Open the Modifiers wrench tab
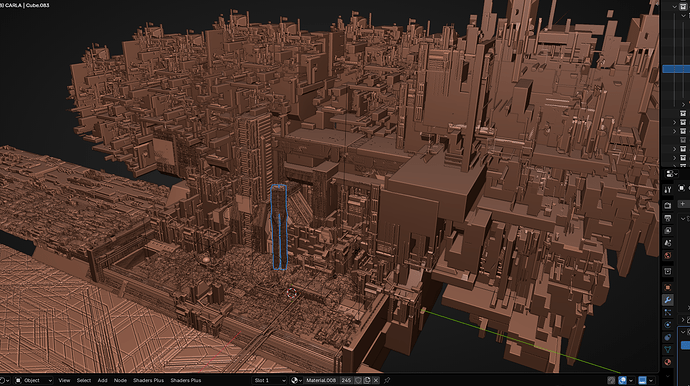690x386 pixels. [668, 300]
